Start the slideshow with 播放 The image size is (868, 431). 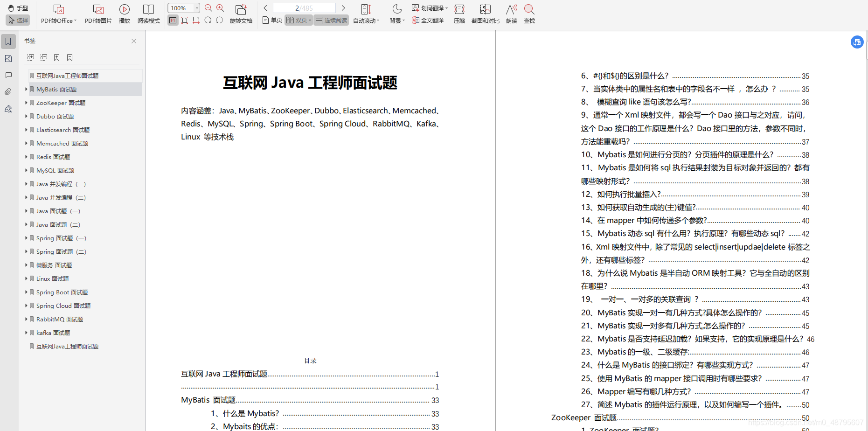pyautogui.click(x=125, y=14)
